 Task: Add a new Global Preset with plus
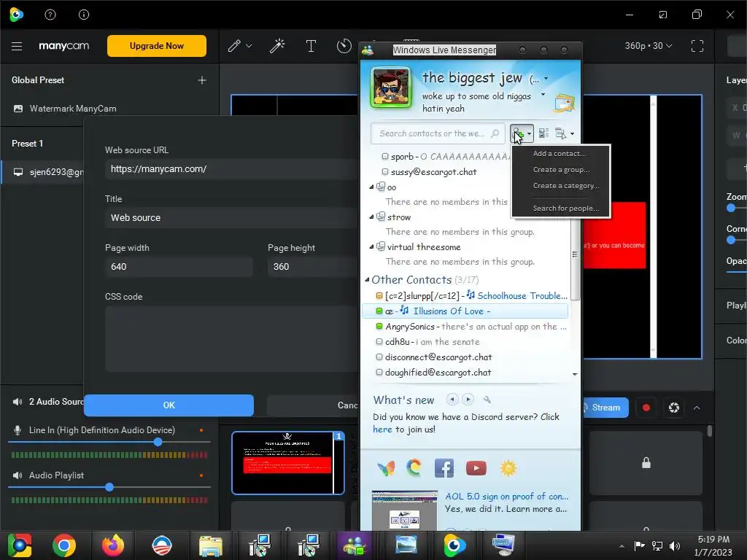[202, 80]
